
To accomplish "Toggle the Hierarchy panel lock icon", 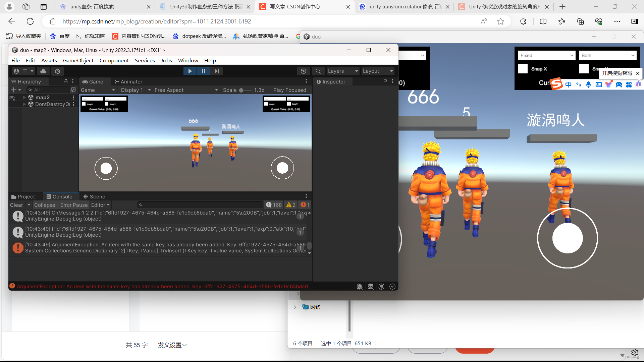I will click(66, 81).
